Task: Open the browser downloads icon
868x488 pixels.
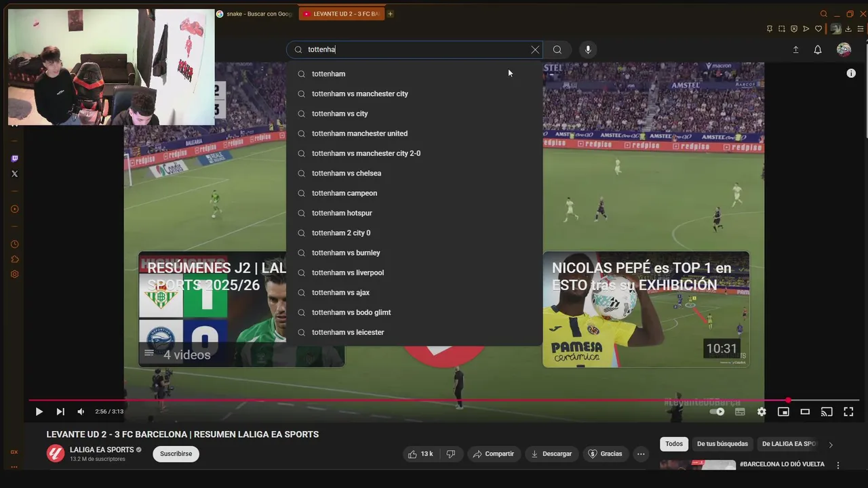Action: click(848, 28)
